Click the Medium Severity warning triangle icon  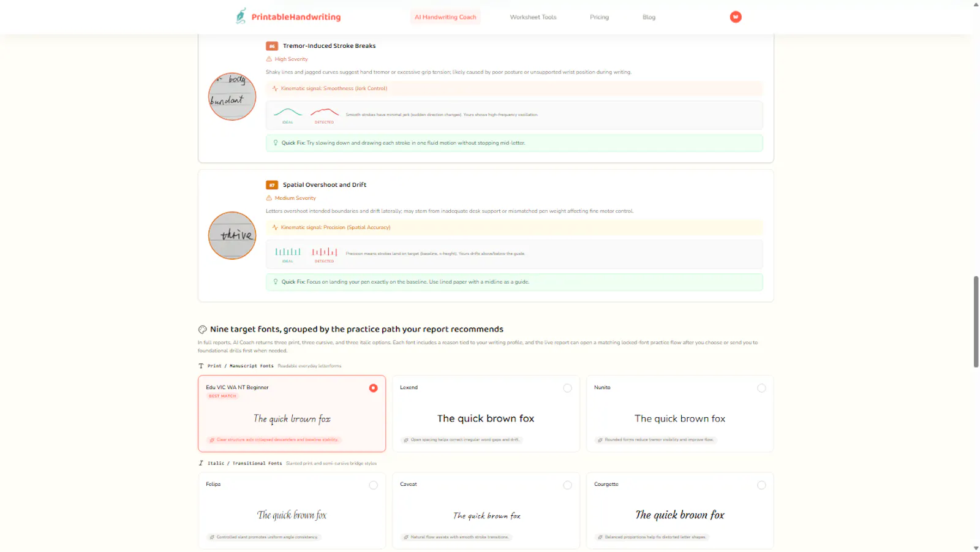pyautogui.click(x=269, y=198)
